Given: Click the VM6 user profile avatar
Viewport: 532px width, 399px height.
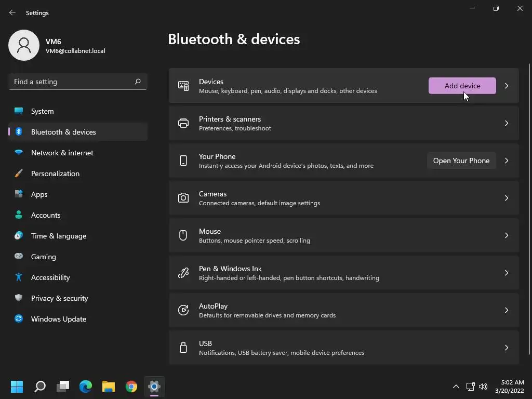Looking at the screenshot, I should [x=24, y=45].
